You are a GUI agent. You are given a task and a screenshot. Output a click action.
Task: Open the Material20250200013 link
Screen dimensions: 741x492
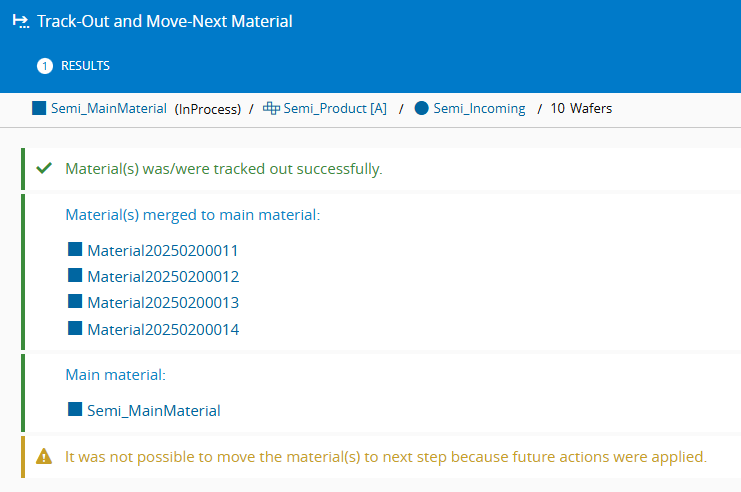[x=163, y=302]
